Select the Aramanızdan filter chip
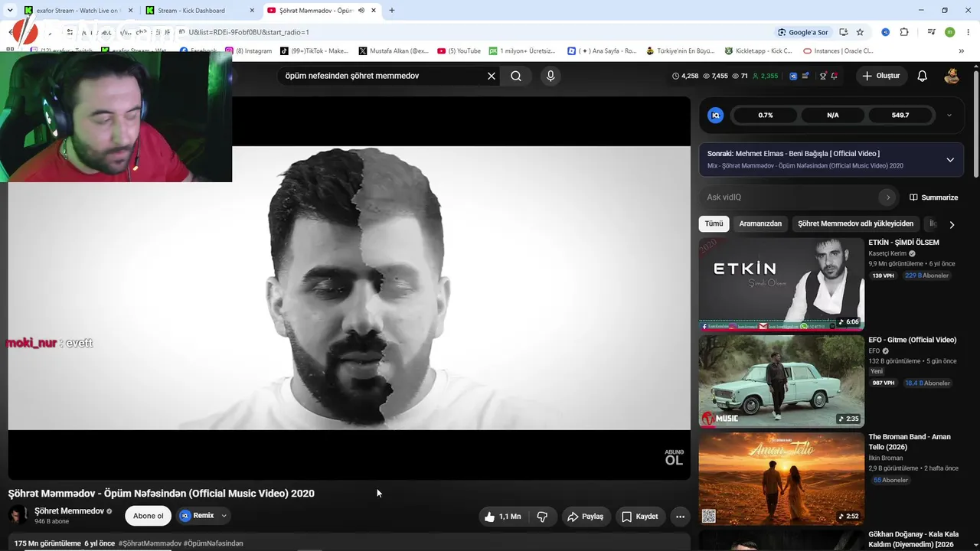980x551 pixels. coord(760,223)
